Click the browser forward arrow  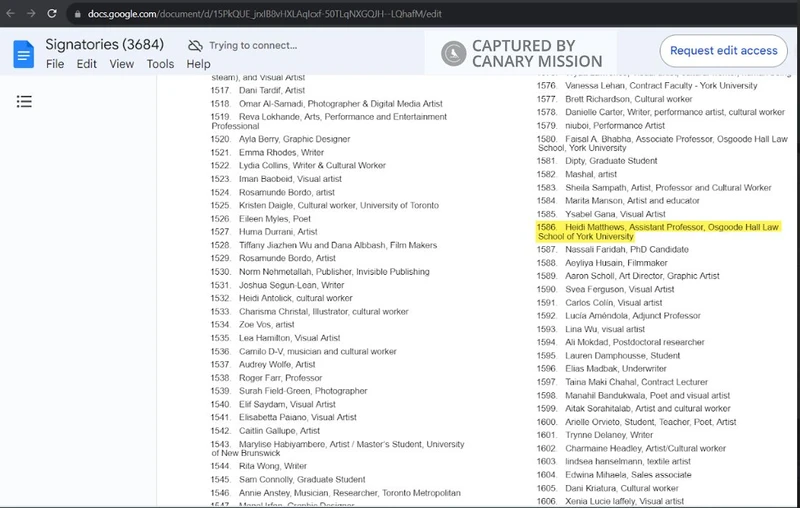(x=35, y=15)
